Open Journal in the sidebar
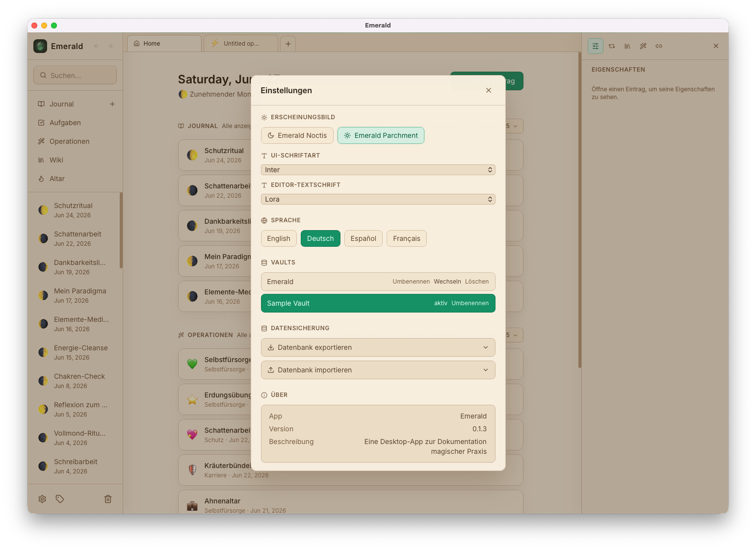756x550 pixels. [x=61, y=104]
